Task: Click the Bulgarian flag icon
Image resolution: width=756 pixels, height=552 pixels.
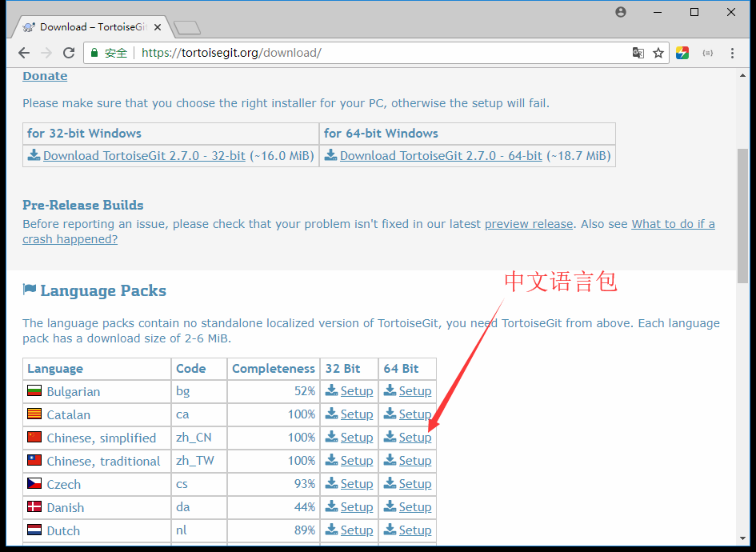Action: [x=34, y=390]
